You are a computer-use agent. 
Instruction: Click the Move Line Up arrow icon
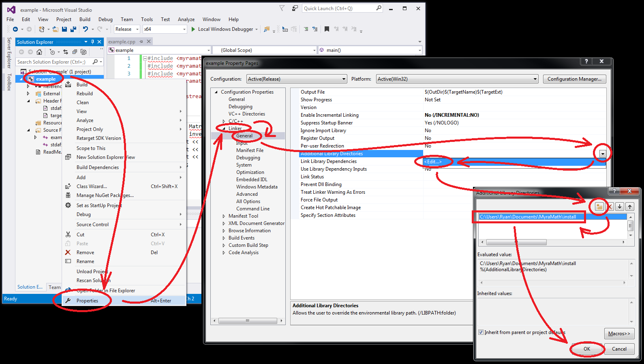pos(630,207)
